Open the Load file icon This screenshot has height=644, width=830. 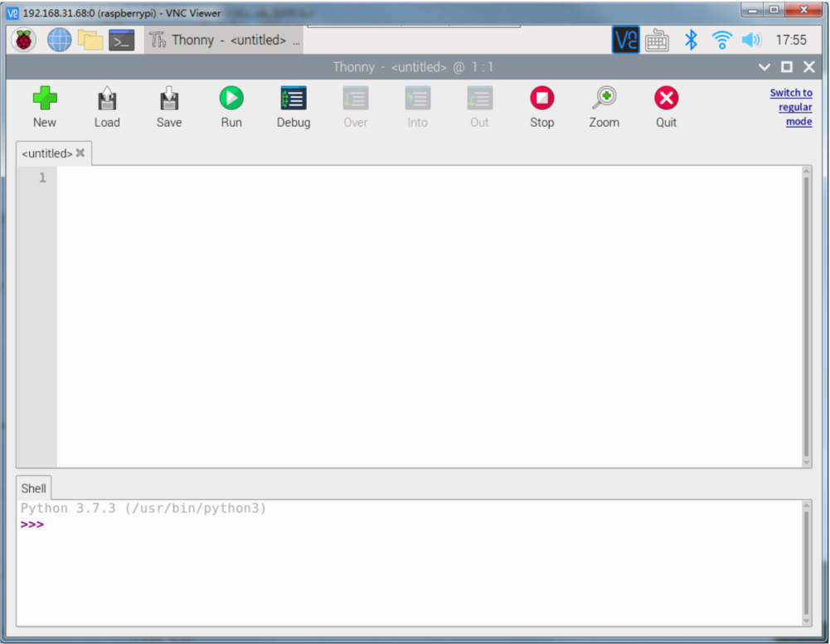(x=107, y=99)
